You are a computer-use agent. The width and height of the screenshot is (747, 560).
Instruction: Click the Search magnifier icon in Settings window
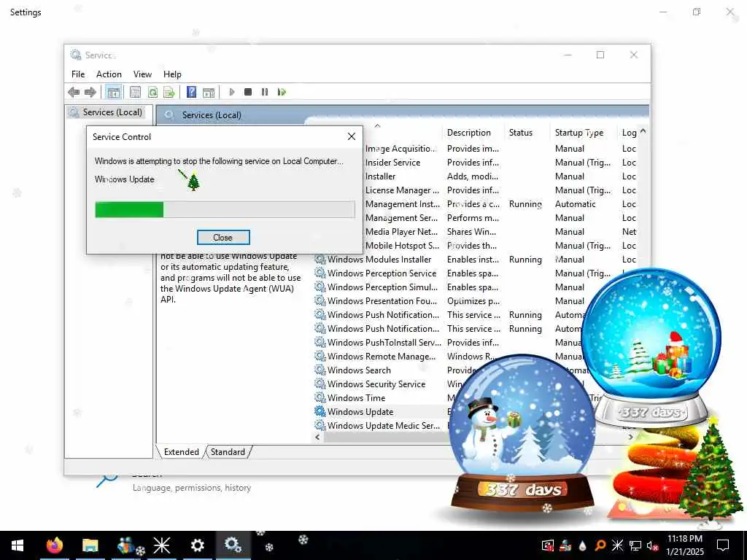(107, 480)
